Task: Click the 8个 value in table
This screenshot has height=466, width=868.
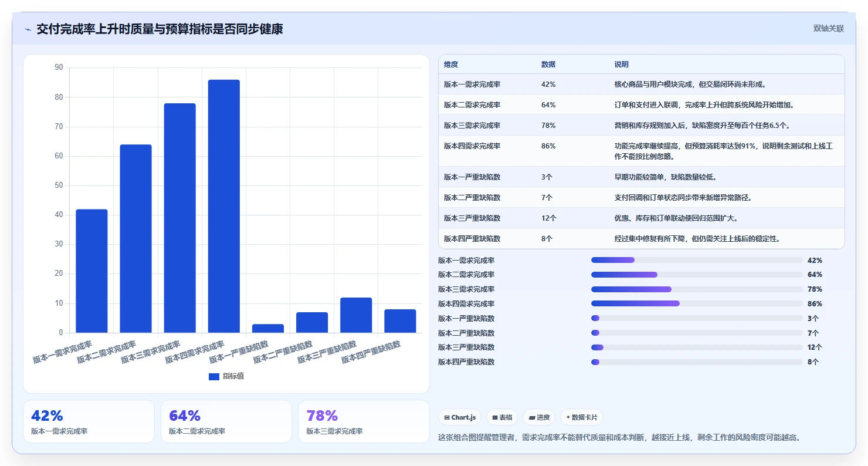Action: [x=547, y=239]
